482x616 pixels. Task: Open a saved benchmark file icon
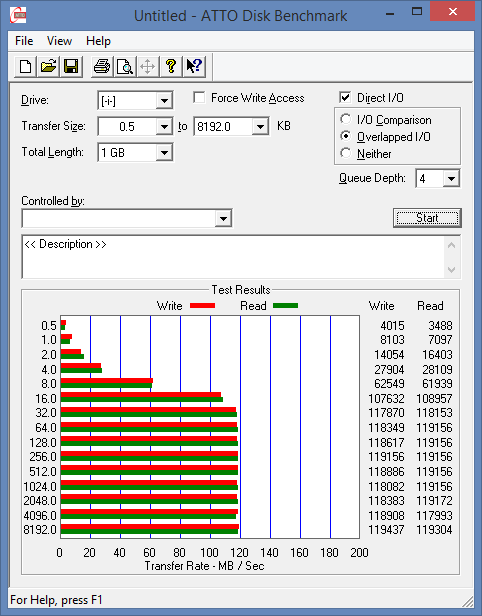48,66
